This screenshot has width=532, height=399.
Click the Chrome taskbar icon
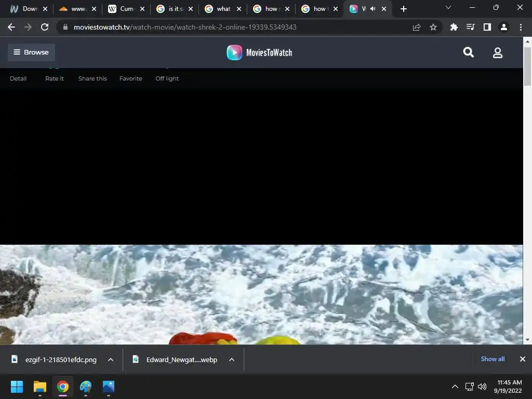63,387
